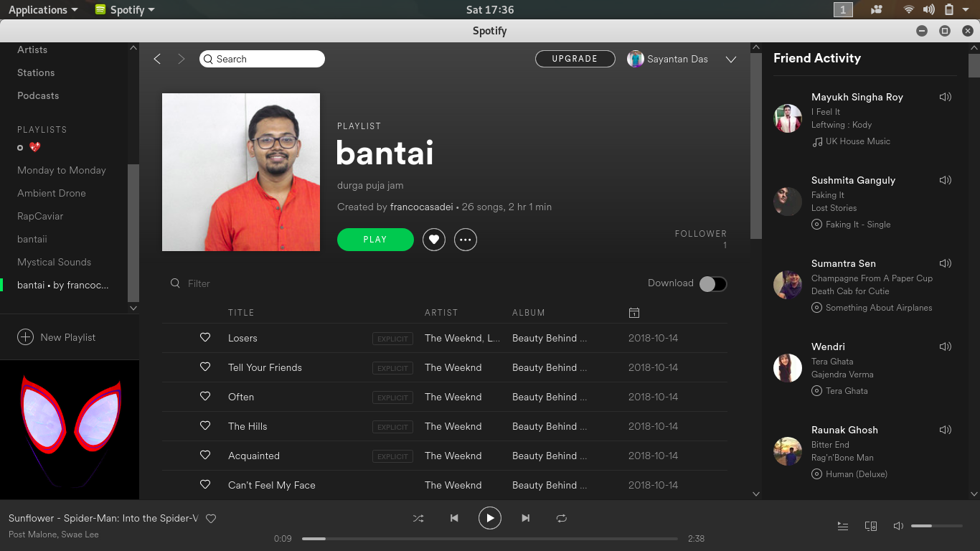Like the song Often
This screenshot has width=980, height=551.
205,396
